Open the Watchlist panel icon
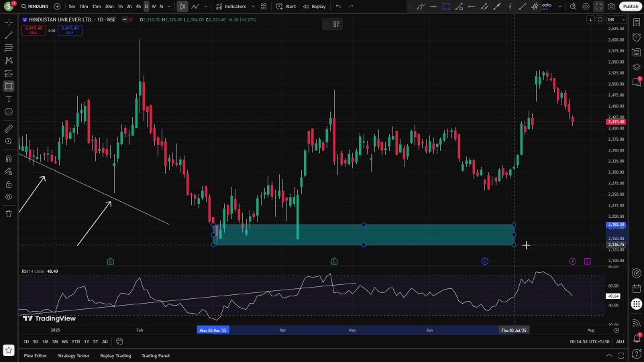This screenshot has width=644, height=362. point(636,23)
